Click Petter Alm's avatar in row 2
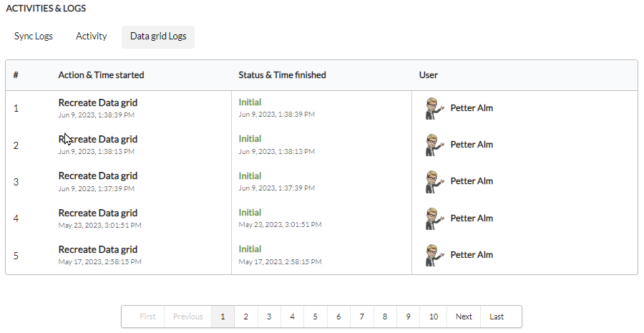This screenshot has width=644, height=333. [x=434, y=145]
